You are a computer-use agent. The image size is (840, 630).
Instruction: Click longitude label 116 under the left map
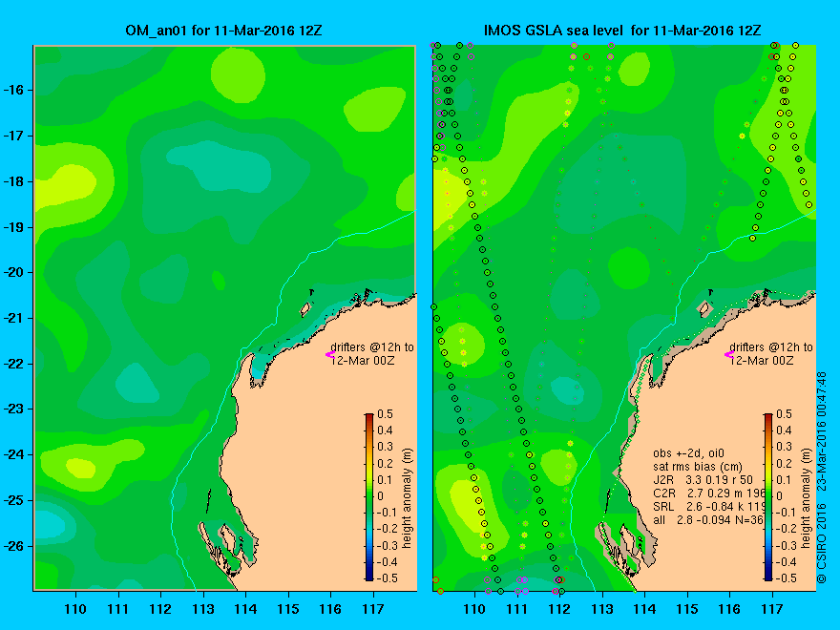(x=330, y=609)
